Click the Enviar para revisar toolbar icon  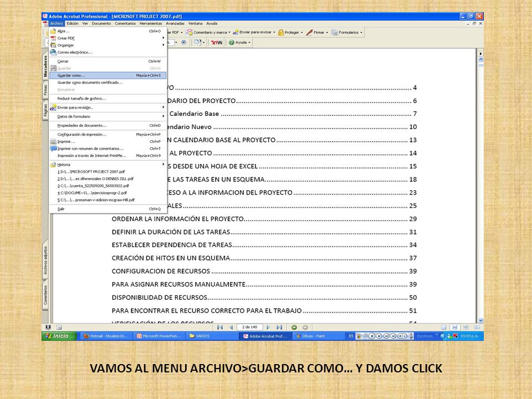tap(236, 33)
